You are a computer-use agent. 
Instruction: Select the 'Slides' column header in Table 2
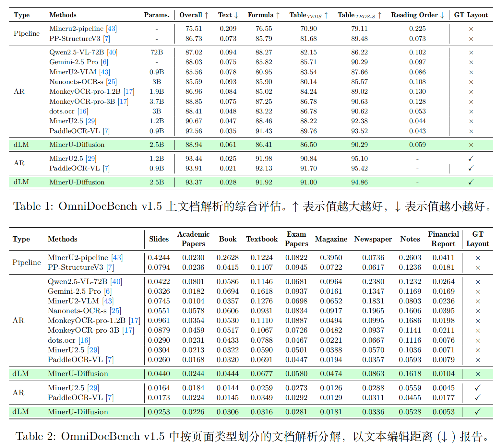coord(159,239)
